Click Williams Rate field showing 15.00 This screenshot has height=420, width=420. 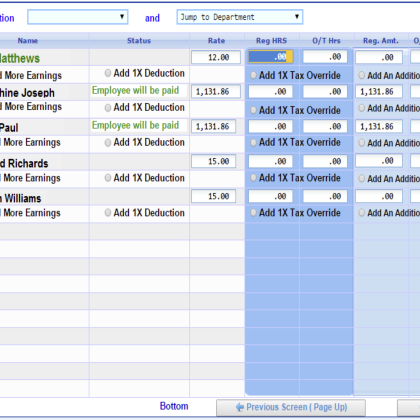pos(213,196)
